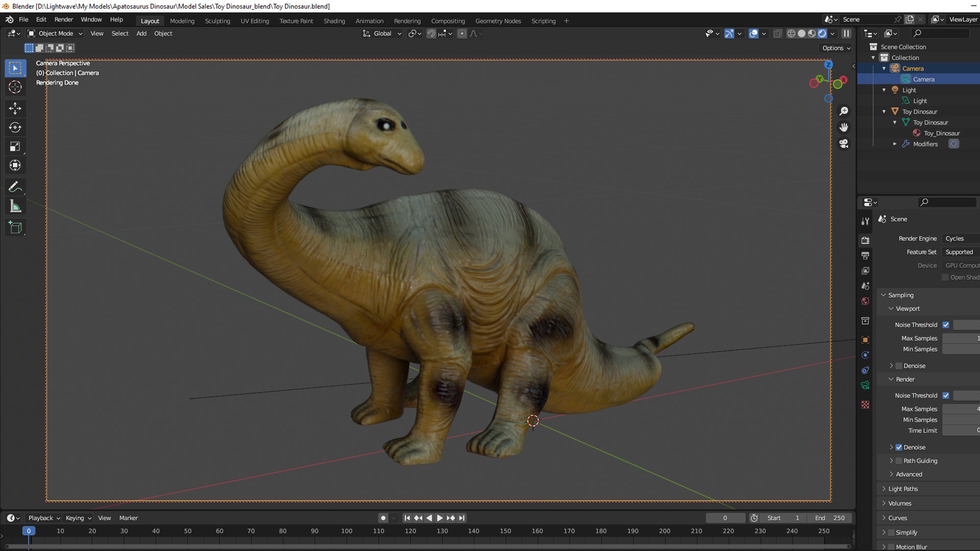Disable the Render Denoise checkbox
The height and width of the screenshot is (551, 980).
(899, 447)
